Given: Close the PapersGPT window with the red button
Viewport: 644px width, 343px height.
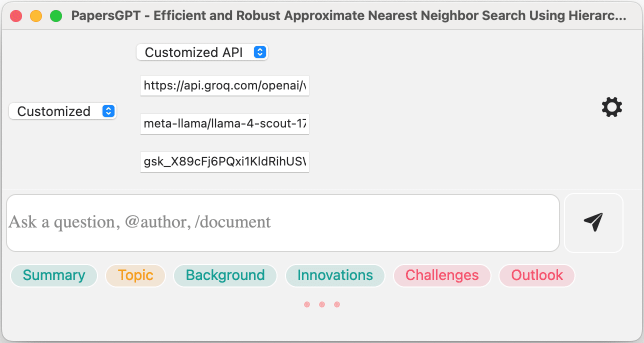Looking at the screenshot, I should [16, 16].
